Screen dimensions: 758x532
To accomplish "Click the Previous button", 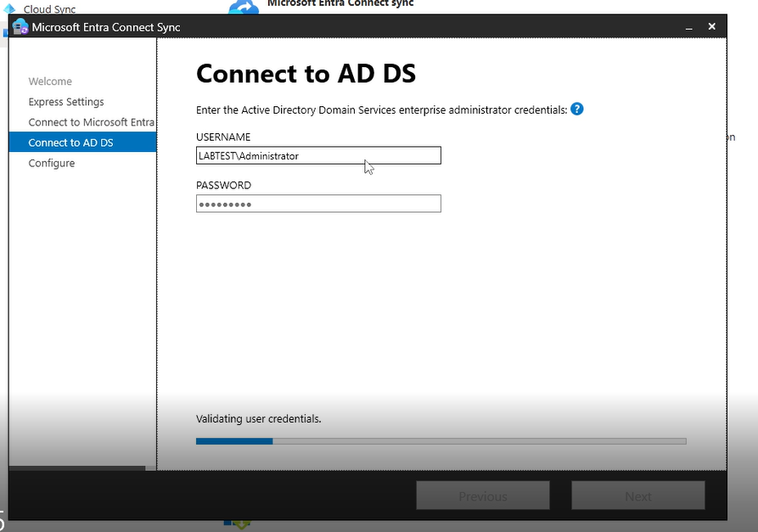I will click(x=483, y=496).
